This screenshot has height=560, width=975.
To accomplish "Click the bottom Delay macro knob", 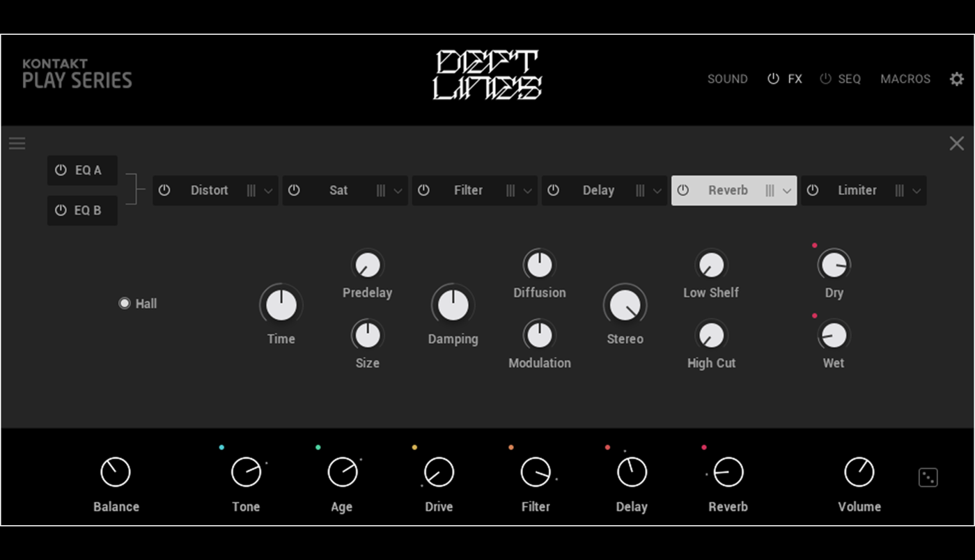I will point(632,472).
